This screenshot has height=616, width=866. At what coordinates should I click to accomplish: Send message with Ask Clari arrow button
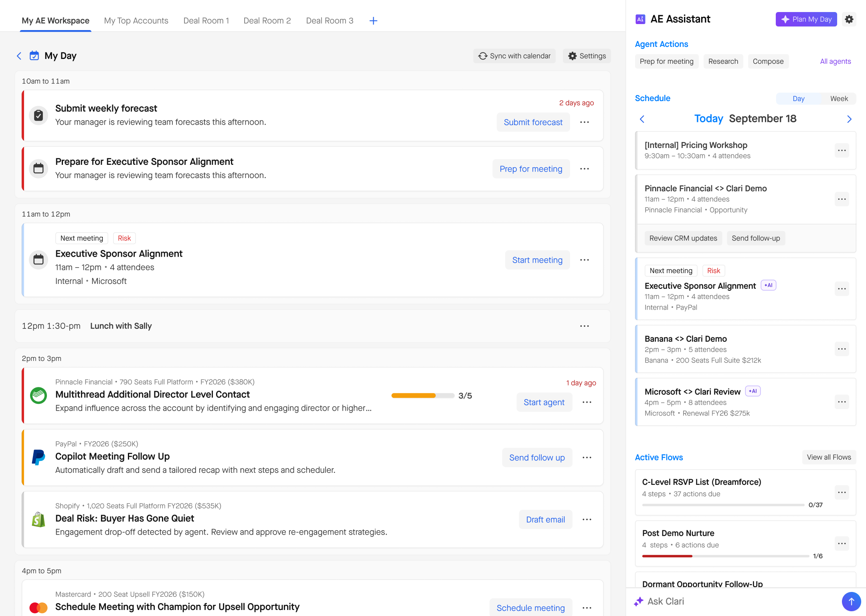point(851,601)
